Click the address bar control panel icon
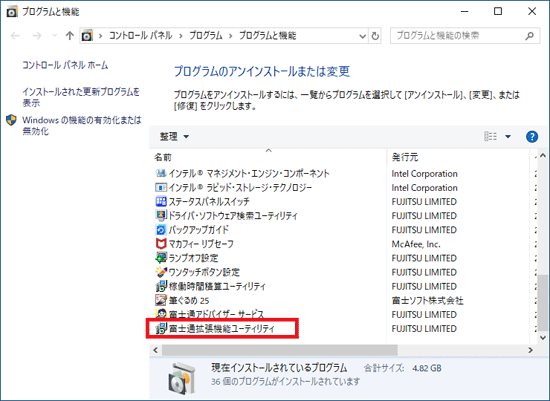Screen dimensions: 550x401 point(87,35)
